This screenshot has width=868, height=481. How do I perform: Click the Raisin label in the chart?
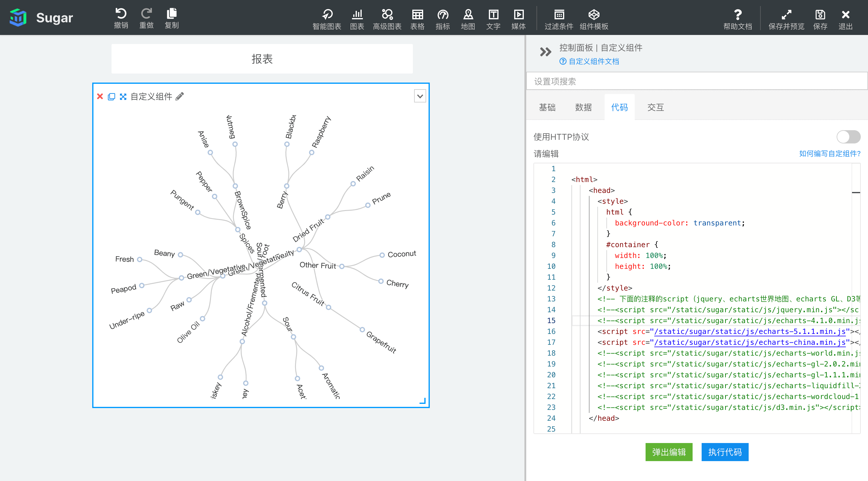point(365,174)
